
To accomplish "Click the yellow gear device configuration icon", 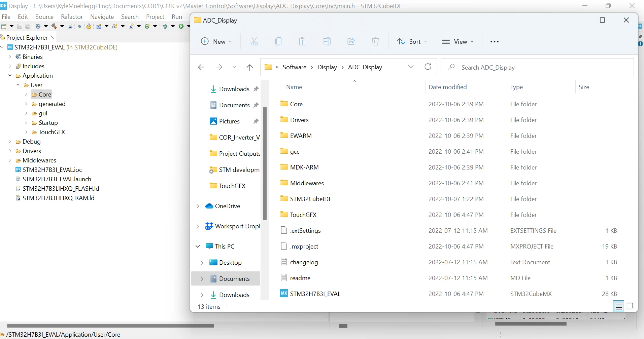I will coord(89,26).
